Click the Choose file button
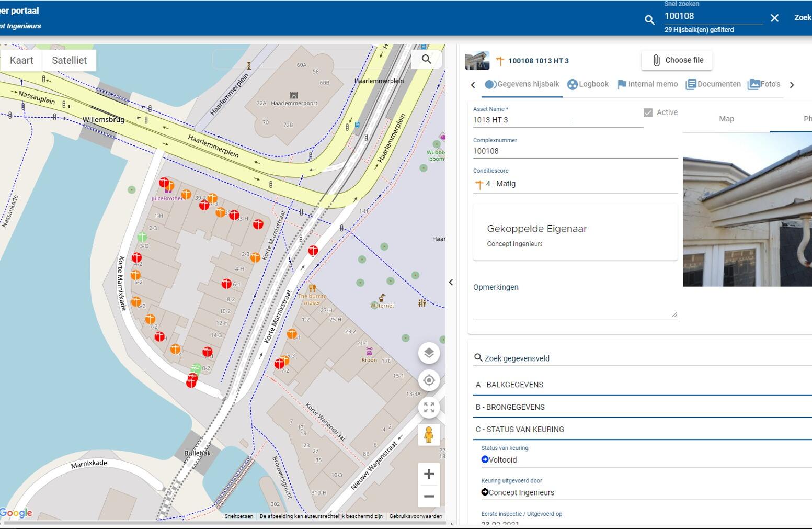The width and height of the screenshot is (812, 529). click(677, 60)
